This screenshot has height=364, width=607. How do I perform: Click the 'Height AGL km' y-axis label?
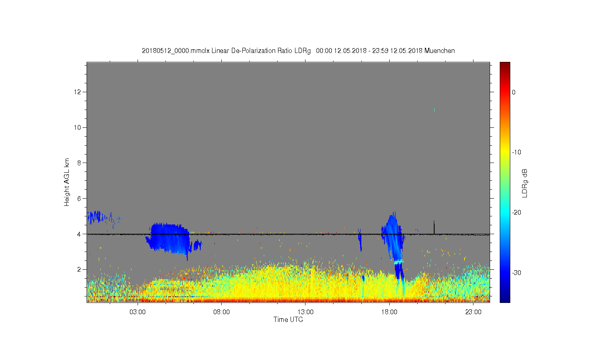pyautogui.click(x=67, y=182)
